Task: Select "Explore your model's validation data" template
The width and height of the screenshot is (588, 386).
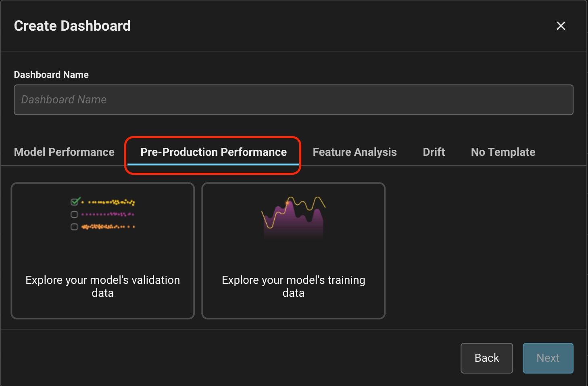Action: coord(103,251)
